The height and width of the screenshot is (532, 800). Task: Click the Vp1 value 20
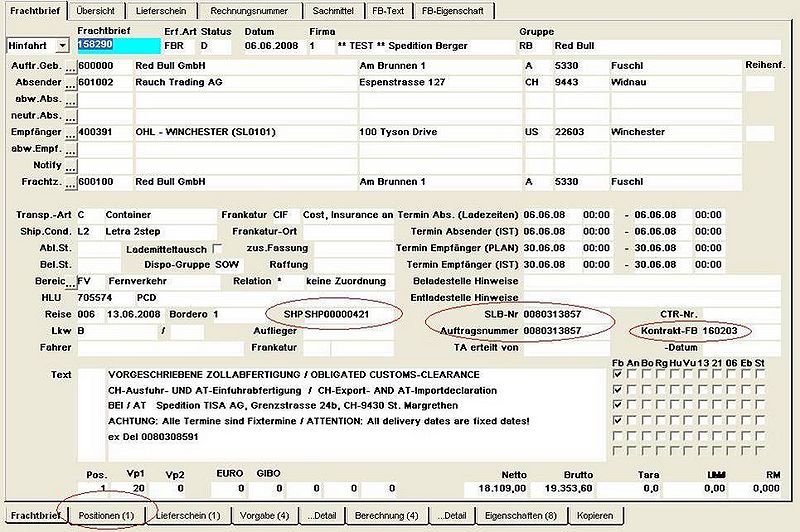(x=128, y=489)
